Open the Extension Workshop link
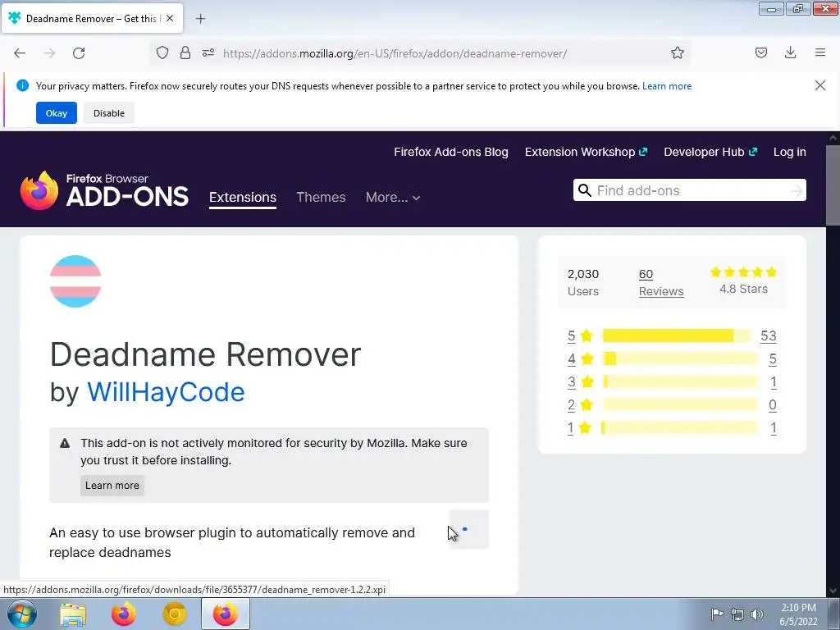Image resolution: width=840 pixels, height=630 pixels. click(x=586, y=152)
